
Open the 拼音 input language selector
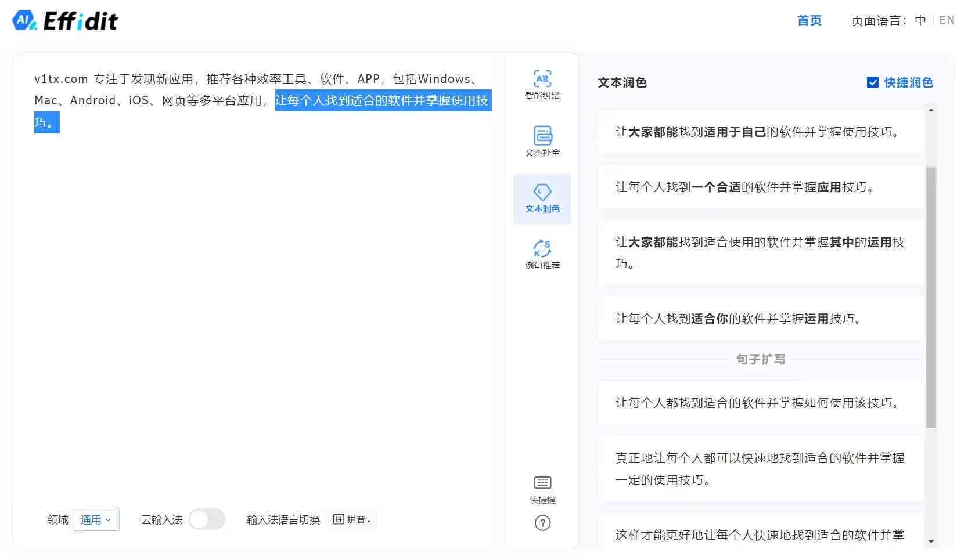(x=352, y=519)
